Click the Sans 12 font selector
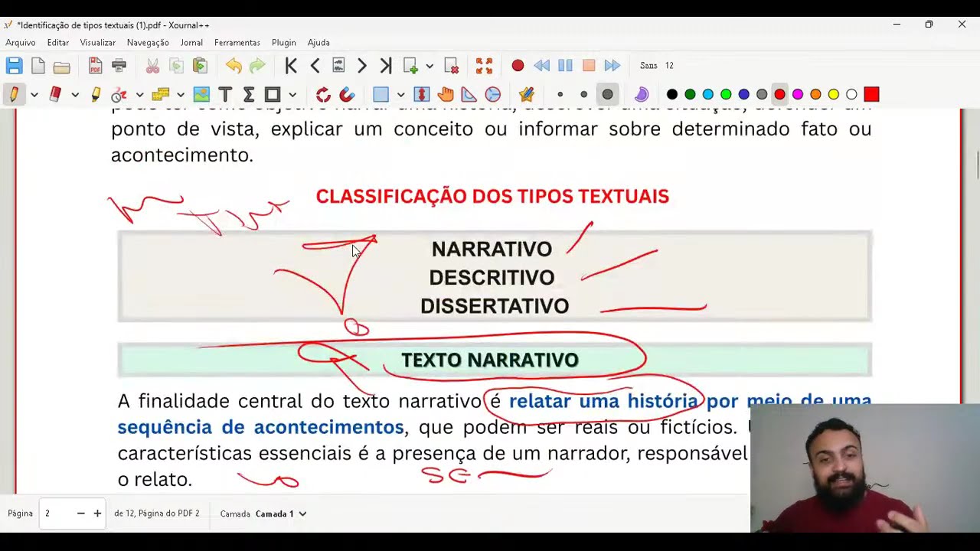This screenshot has width=980, height=551. [657, 66]
